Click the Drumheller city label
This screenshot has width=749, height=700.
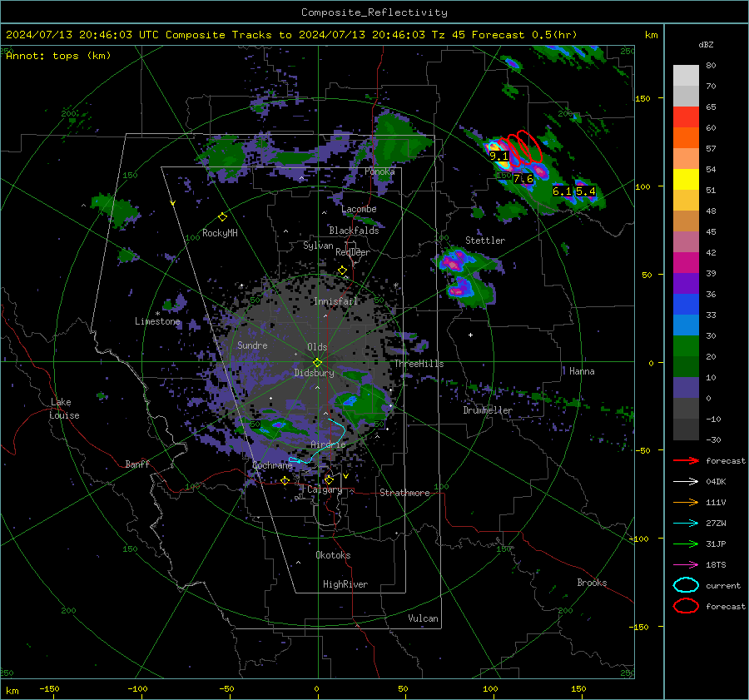(x=488, y=410)
